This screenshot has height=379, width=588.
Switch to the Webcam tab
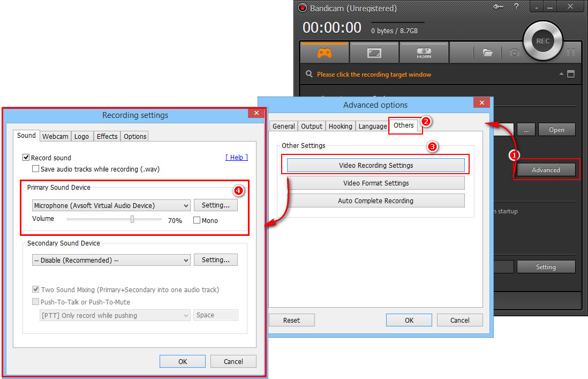coord(55,136)
